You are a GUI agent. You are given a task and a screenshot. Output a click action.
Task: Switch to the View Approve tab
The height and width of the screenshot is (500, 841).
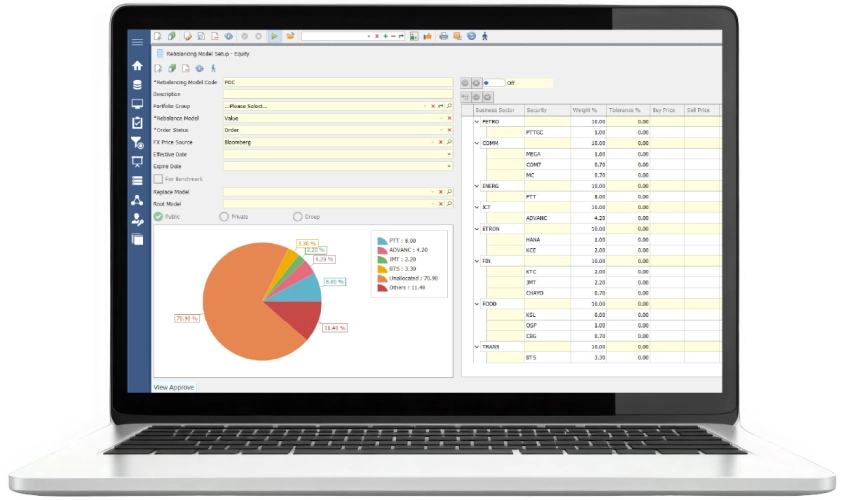coord(174,386)
